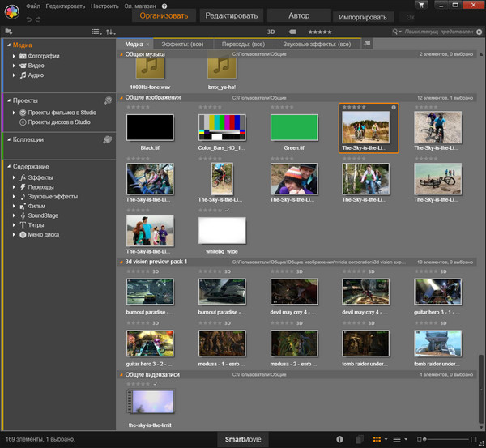Click the SmartMovie button
Image resolution: width=486 pixels, height=448 pixels.
coord(242,439)
